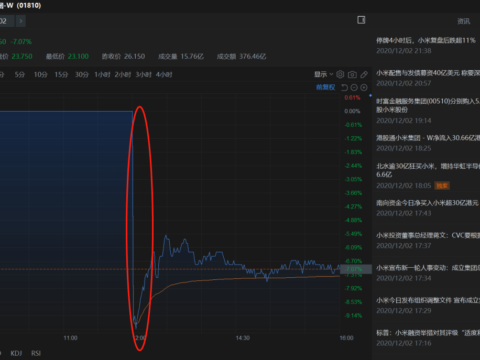Switch to 3小时 timeframe
This screenshot has width=480, height=360.
click(x=143, y=75)
